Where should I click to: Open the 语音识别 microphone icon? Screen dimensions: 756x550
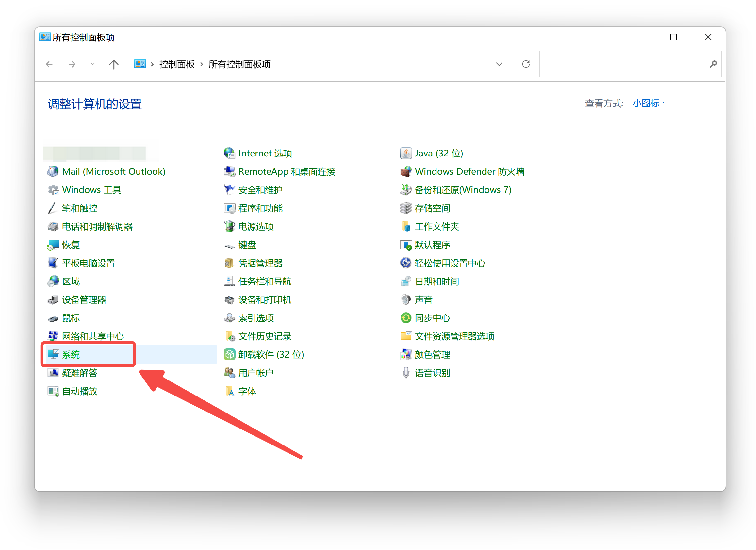coord(406,373)
